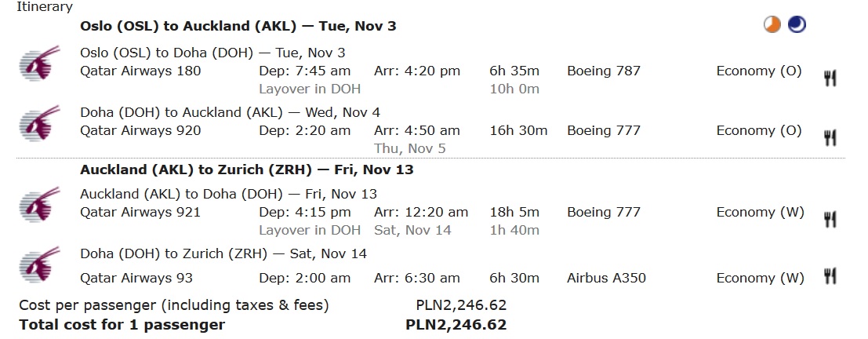Viewport: 868px width, 339px height.
Task: Click meal icon for Auckland to Doha flight
Action: coord(830,220)
